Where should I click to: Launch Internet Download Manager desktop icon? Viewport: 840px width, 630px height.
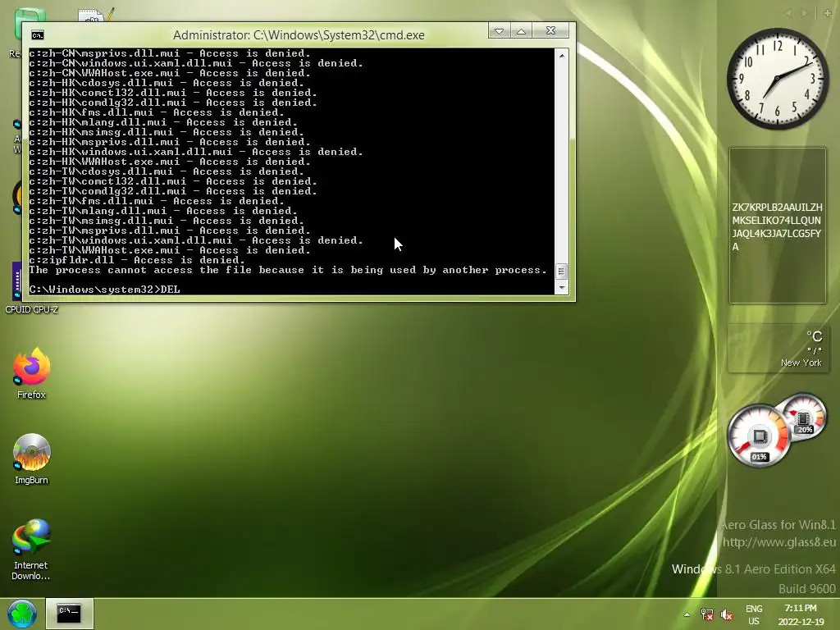[x=31, y=550]
